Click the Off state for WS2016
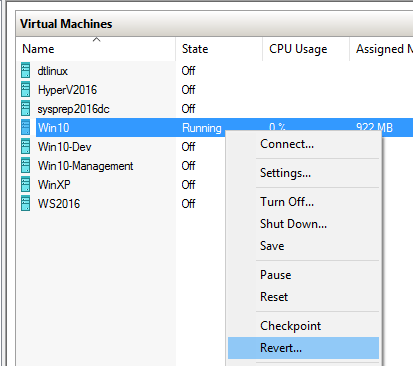Viewport: 413px width, 366px height. tap(188, 204)
